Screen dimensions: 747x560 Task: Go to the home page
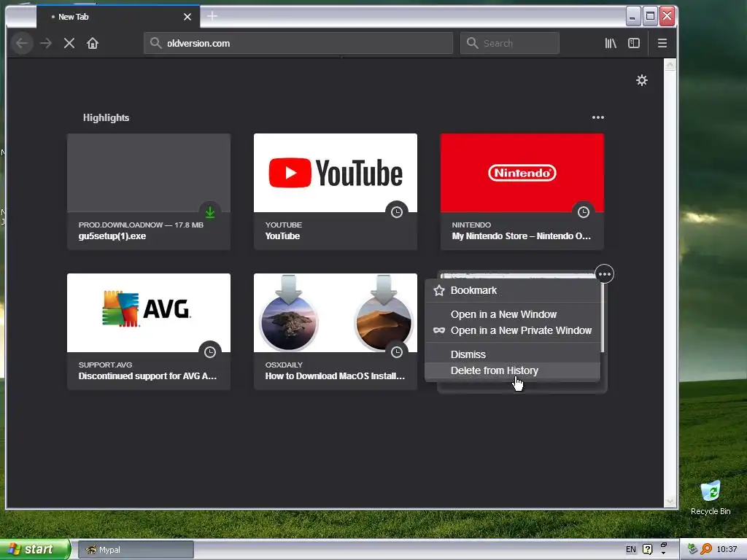(x=93, y=43)
